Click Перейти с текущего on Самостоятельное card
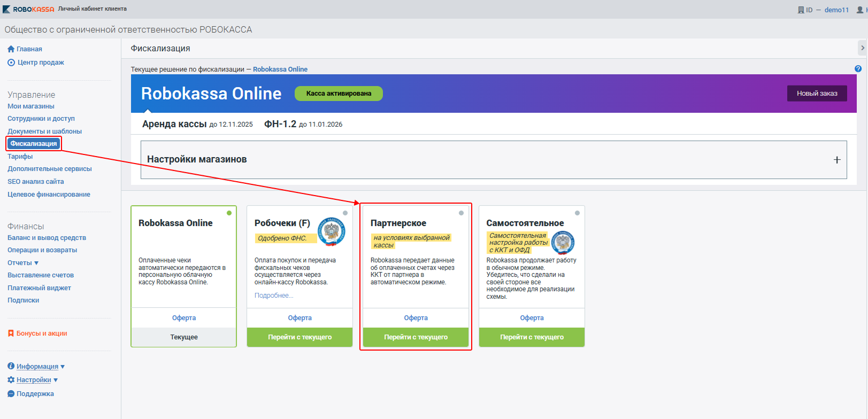The height and width of the screenshot is (419, 868). 532,337
